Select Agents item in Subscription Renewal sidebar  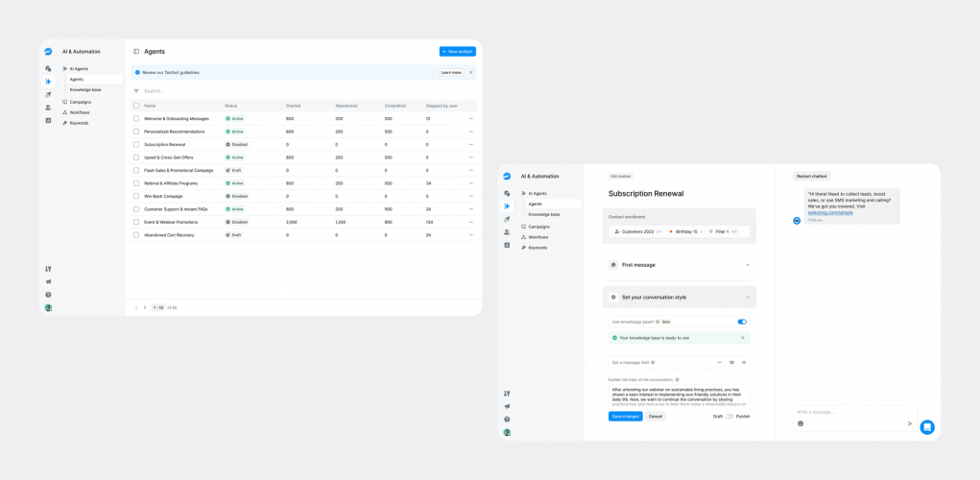tap(553, 204)
